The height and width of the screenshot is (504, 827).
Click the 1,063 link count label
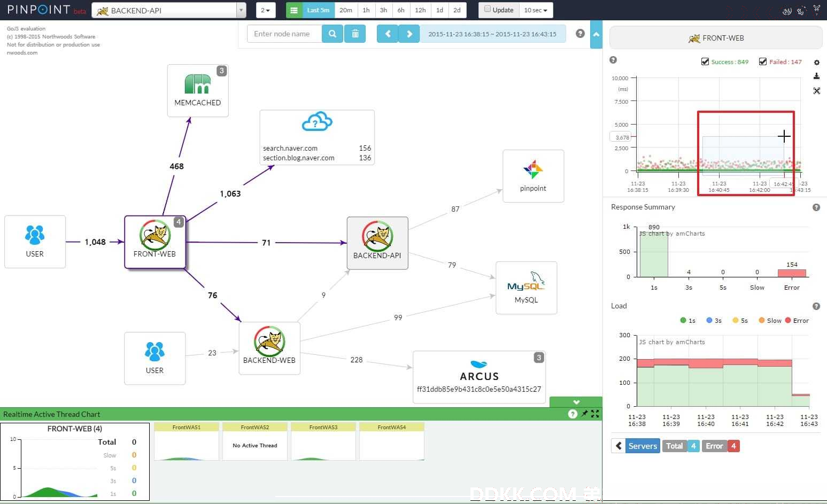pyautogui.click(x=230, y=193)
